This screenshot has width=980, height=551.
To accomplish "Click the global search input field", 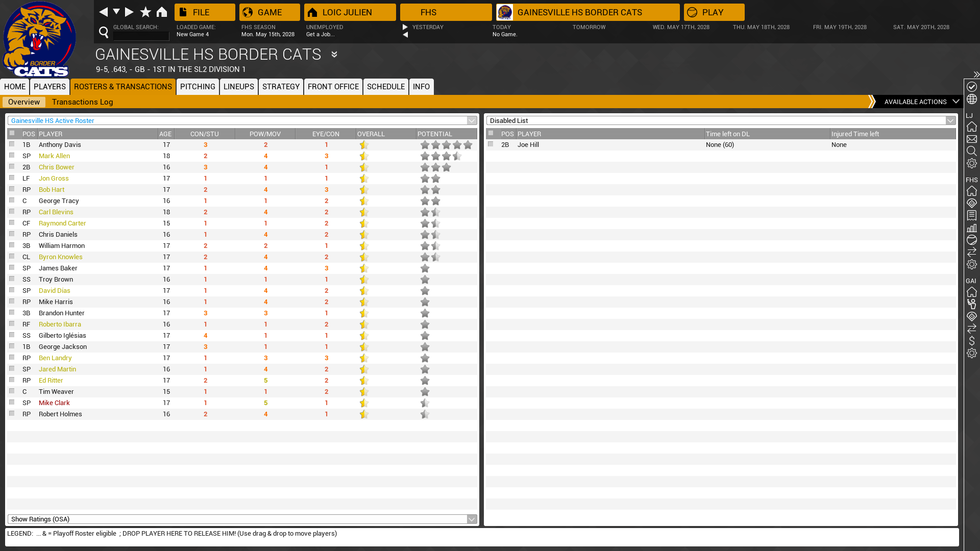I will pyautogui.click(x=141, y=36).
